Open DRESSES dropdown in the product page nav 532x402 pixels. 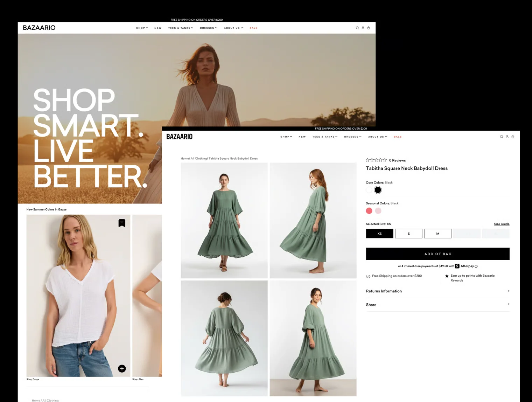coord(353,137)
